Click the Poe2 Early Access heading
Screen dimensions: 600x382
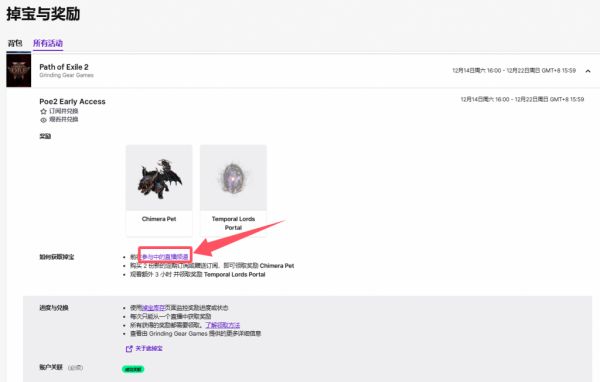click(72, 101)
